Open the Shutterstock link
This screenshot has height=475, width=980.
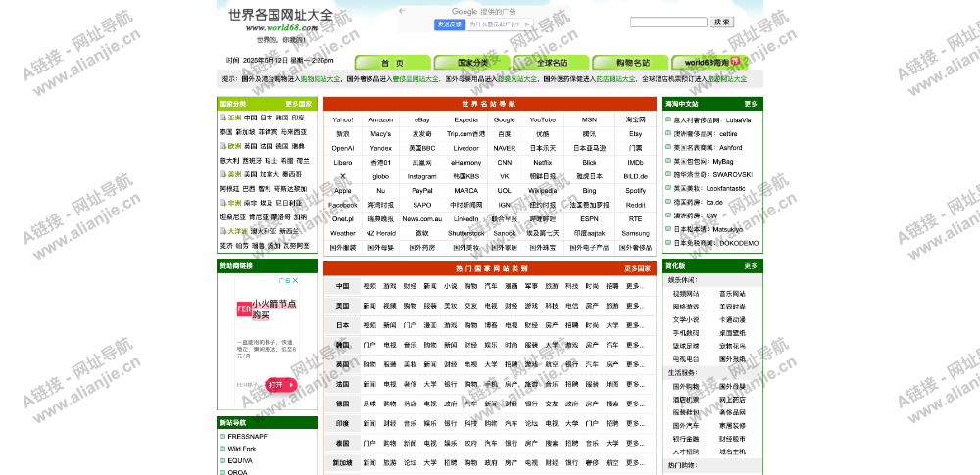coord(465,233)
